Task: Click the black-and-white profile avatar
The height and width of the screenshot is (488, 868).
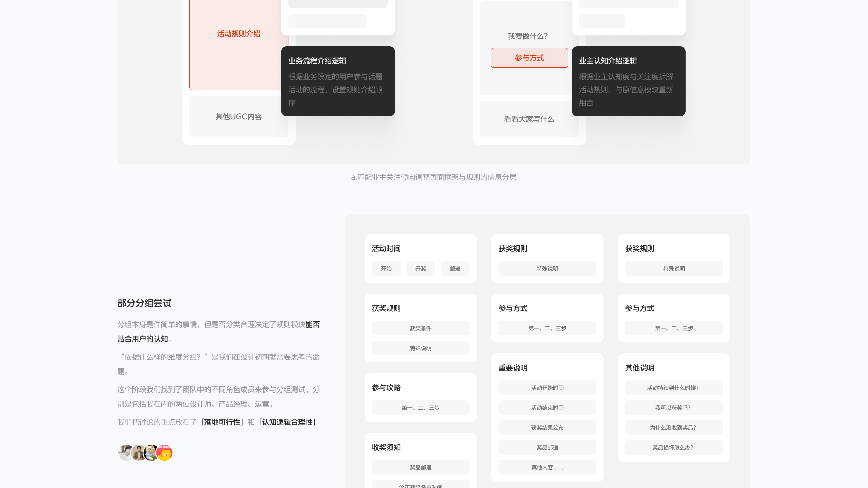Action: [x=125, y=453]
